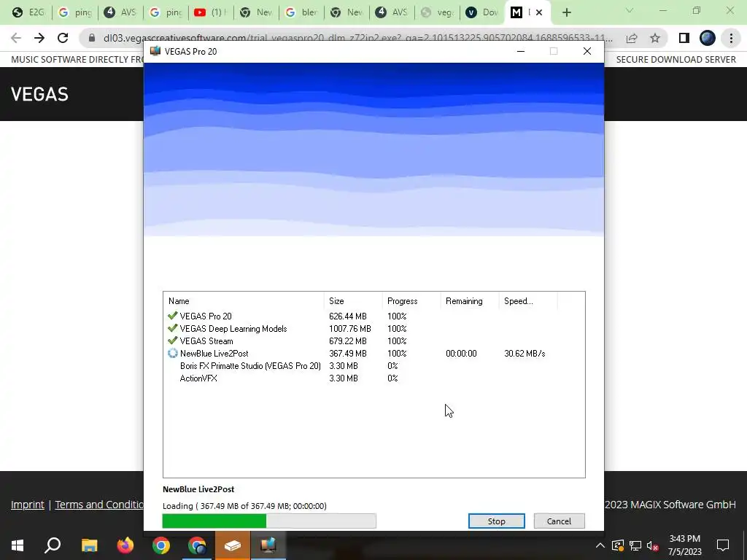Screen dimensions: 747x560
Task: Click the 1007.76 MB size value
Action: (x=349, y=329)
